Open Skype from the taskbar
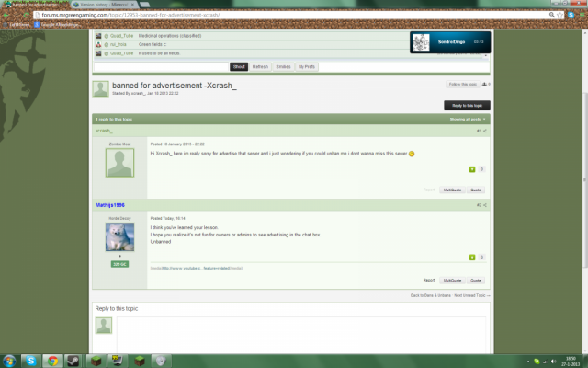Viewport: 588px width, 368px height. pyautogui.click(x=31, y=360)
